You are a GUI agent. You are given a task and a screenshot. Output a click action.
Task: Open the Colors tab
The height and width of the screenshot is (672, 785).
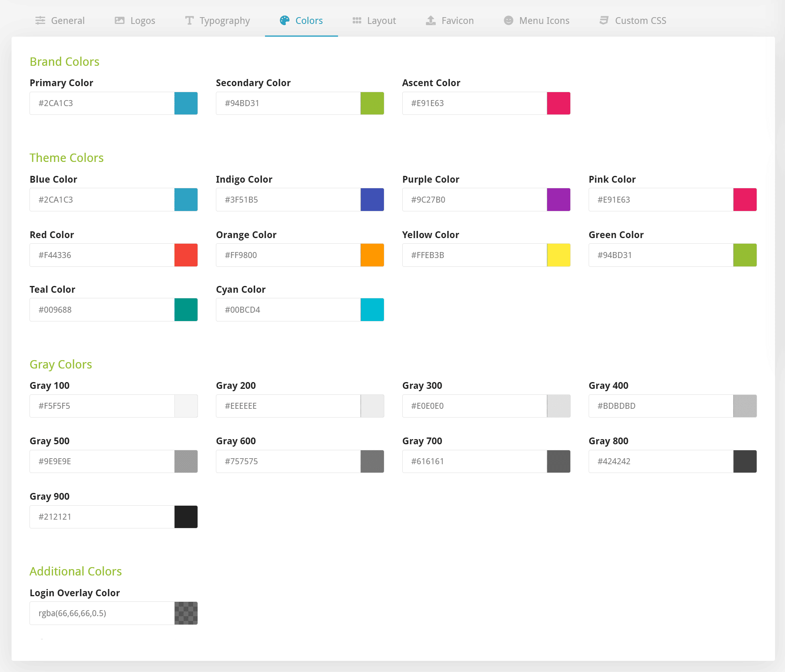coord(301,20)
